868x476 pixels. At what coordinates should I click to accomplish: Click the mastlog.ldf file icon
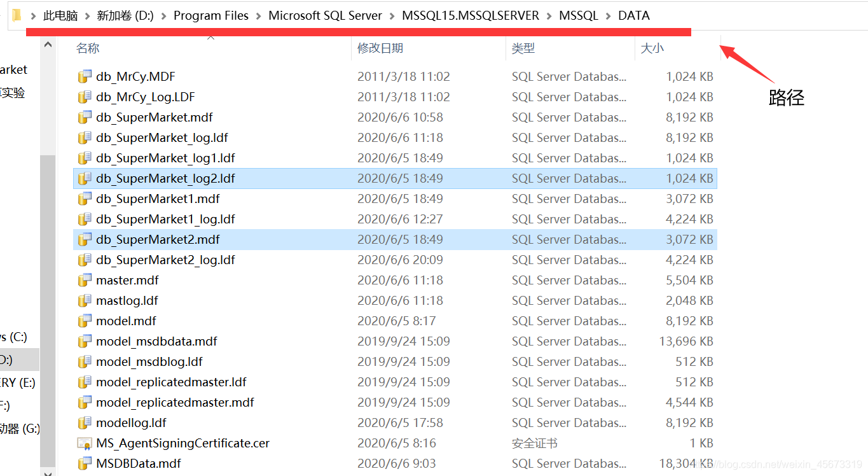coord(84,300)
